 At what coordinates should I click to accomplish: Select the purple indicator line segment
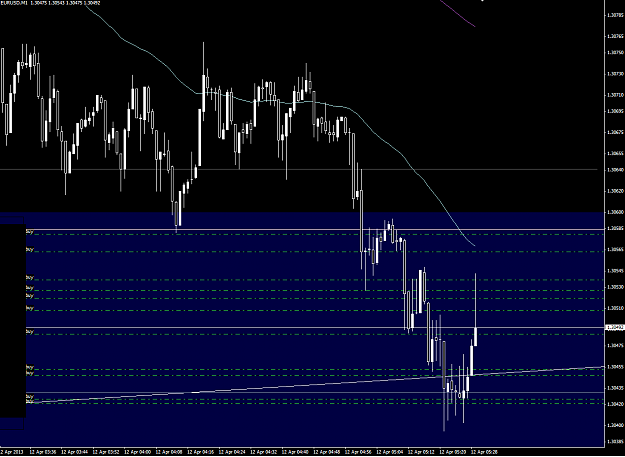pos(458,14)
